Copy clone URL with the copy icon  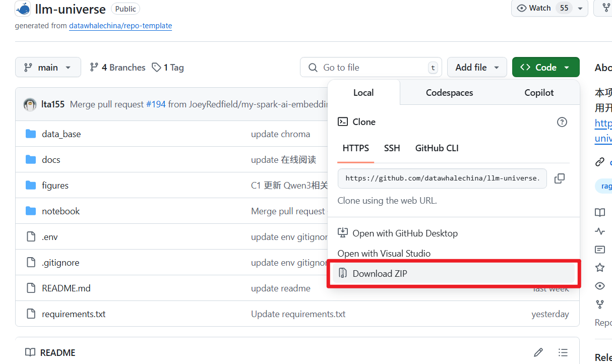[x=560, y=178]
